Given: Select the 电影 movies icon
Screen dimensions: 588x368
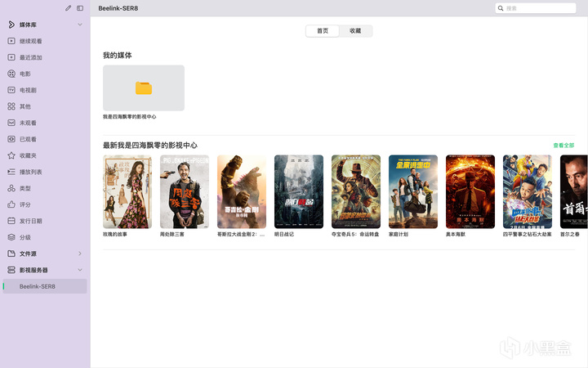Looking at the screenshot, I should 11,74.
